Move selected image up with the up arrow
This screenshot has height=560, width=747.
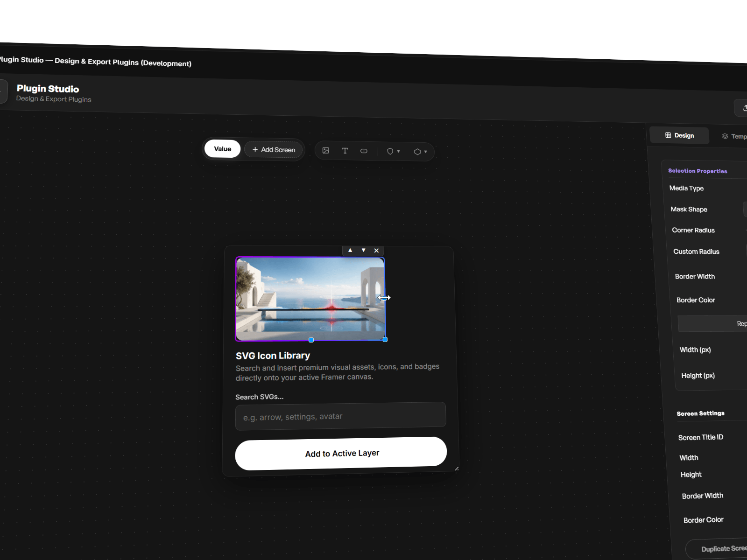[350, 250]
